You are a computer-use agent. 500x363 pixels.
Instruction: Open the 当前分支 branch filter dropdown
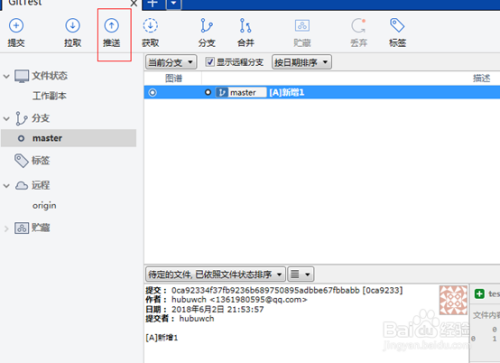click(x=171, y=62)
